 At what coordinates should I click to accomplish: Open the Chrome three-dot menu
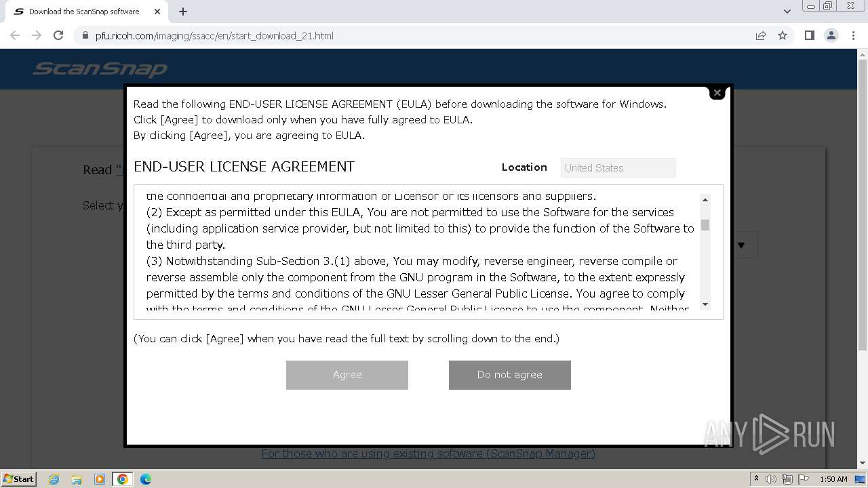(x=853, y=35)
